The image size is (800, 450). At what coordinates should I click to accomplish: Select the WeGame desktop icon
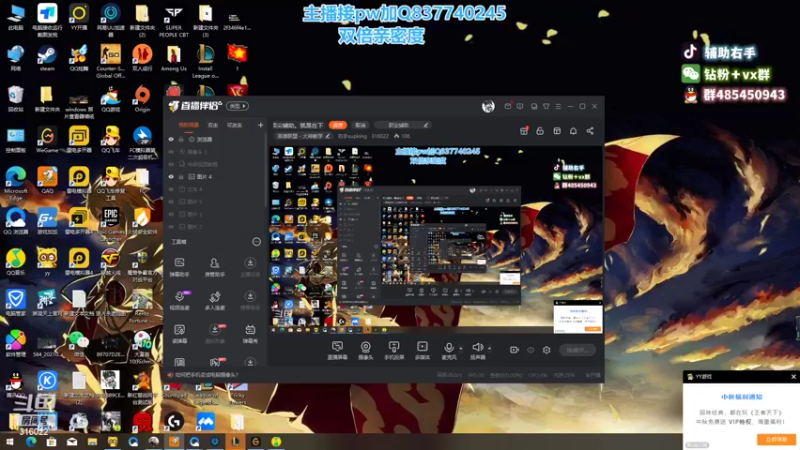(47, 140)
